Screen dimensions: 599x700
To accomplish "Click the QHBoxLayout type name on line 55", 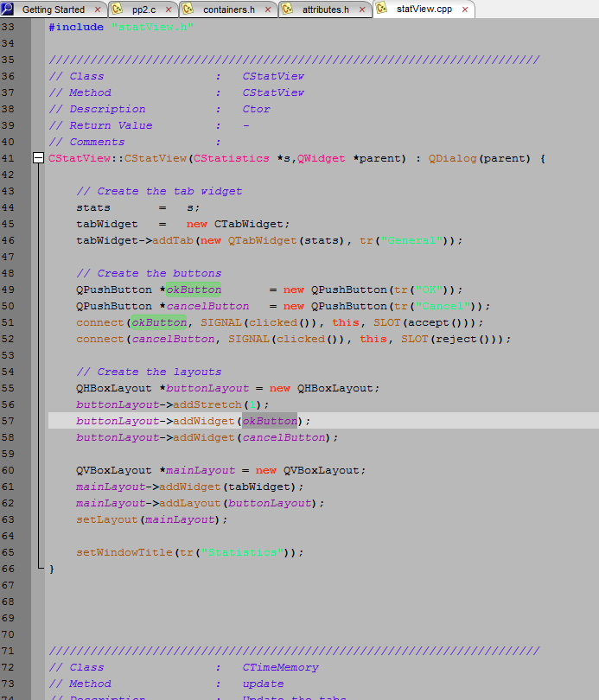I will point(114,388).
